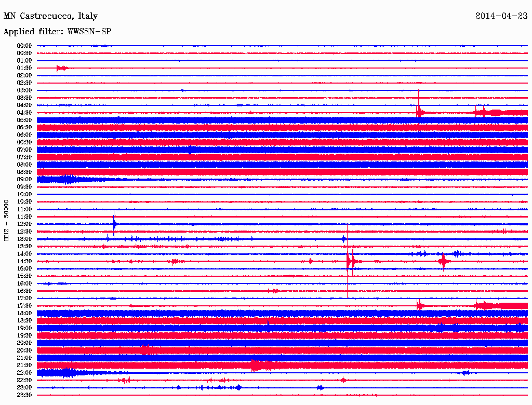Click the 02:00 time label
The width and height of the screenshot is (532, 405).
tap(24, 75)
